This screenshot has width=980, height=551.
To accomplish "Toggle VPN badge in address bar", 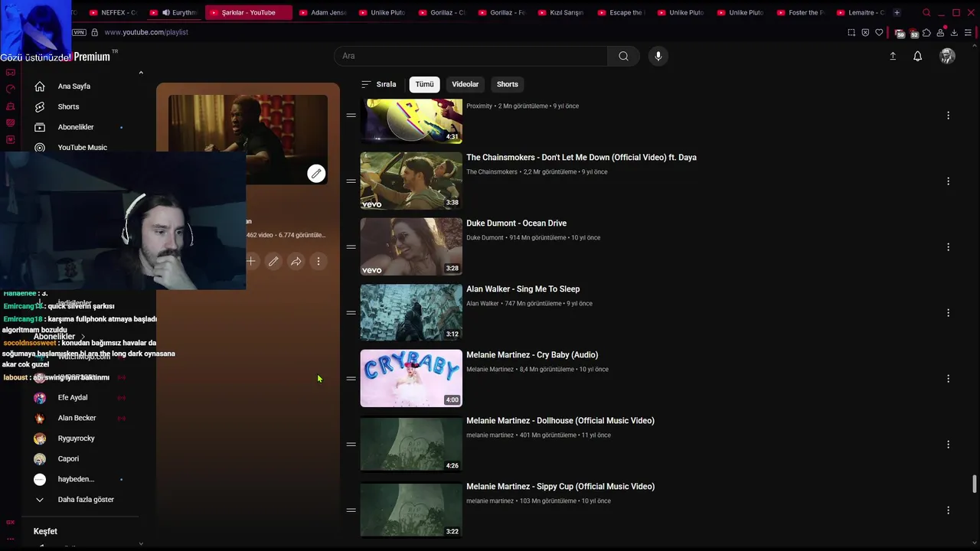I will (79, 32).
